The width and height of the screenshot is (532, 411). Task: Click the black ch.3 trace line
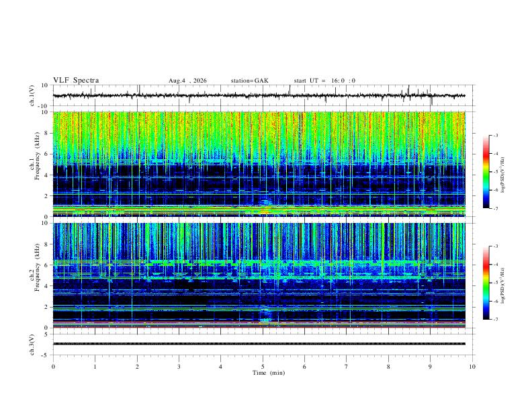[x=259, y=344]
